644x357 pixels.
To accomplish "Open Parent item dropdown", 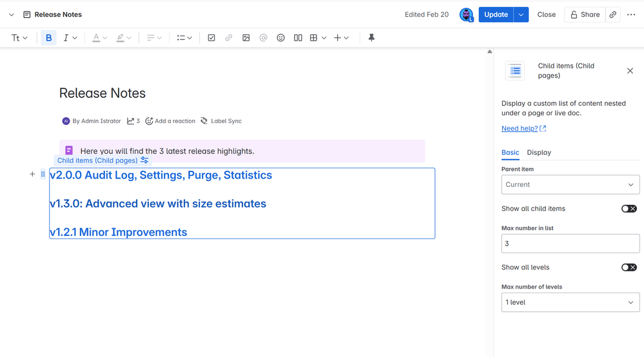I will tap(571, 185).
